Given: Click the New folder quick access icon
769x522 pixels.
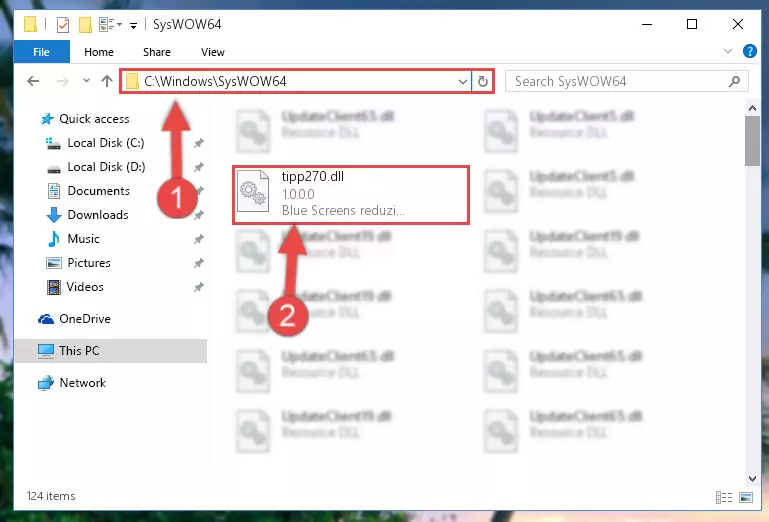Looking at the screenshot, I should coord(85,25).
